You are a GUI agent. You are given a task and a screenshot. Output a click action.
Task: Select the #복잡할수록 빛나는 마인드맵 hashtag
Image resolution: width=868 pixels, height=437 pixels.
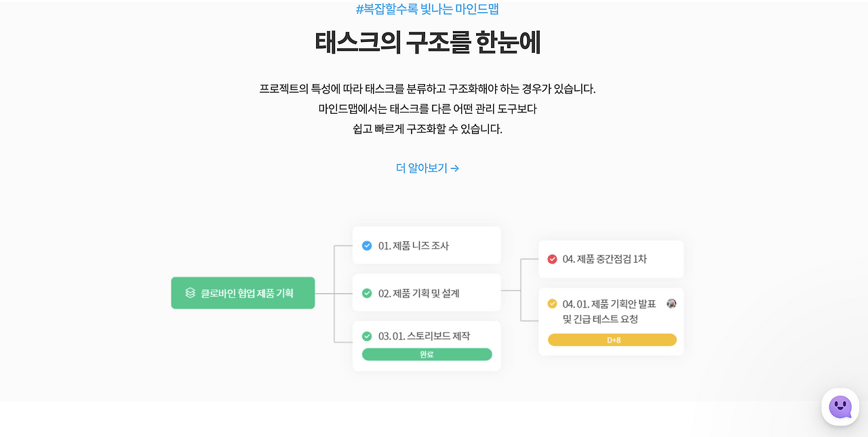(x=428, y=9)
